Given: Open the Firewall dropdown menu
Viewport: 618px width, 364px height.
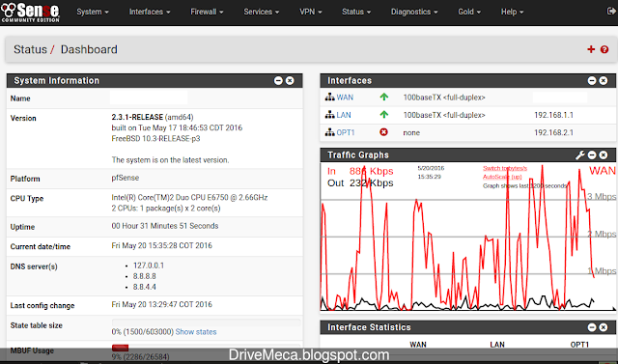Looking at the screenshot, I should 207,12.
